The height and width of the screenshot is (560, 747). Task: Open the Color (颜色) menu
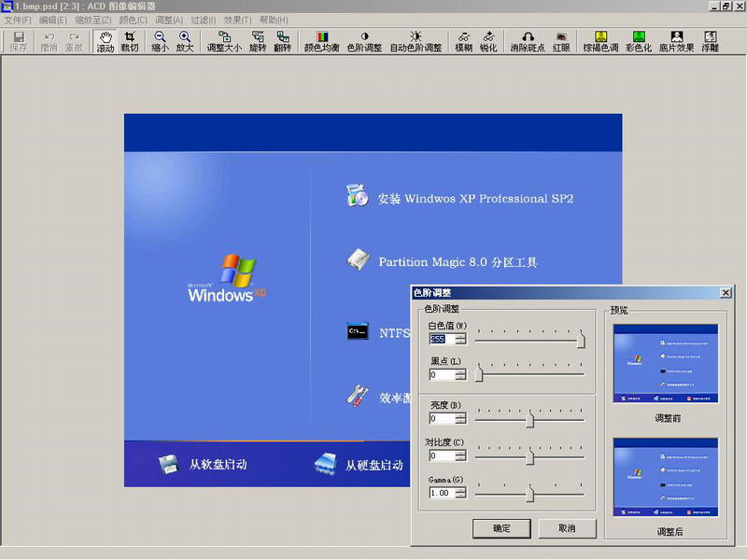(133, 20)
